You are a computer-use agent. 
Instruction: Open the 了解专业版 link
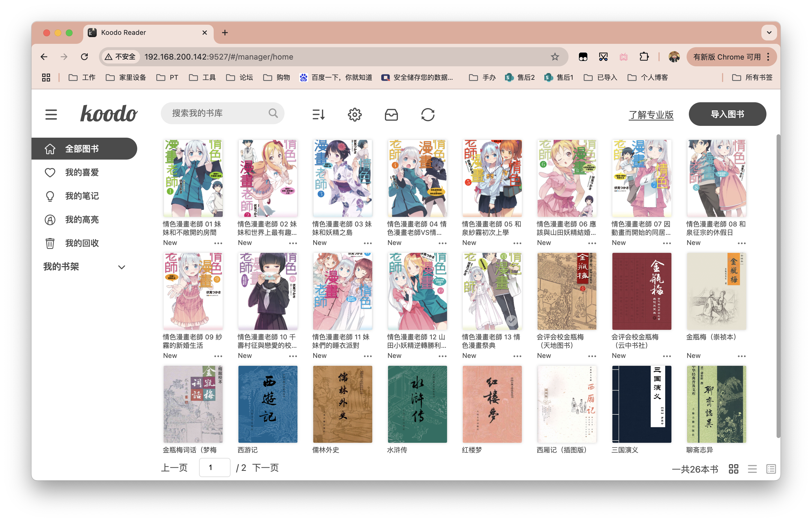click(x=651, y=115)
